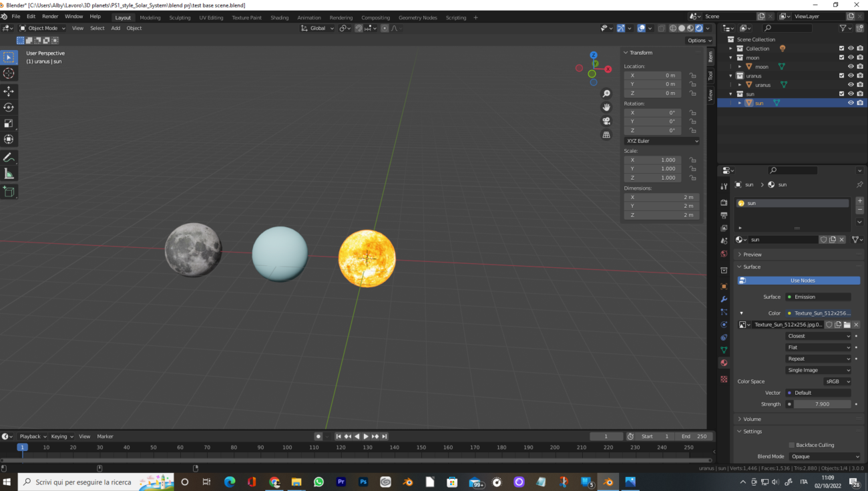The image size is (868, 491).
Task: Click the pan hand viewport icon
Action: tap(606, 107)
